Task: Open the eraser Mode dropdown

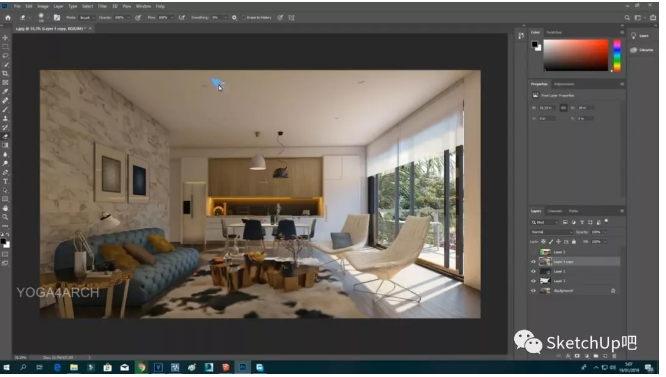Action: coord(87,17)
